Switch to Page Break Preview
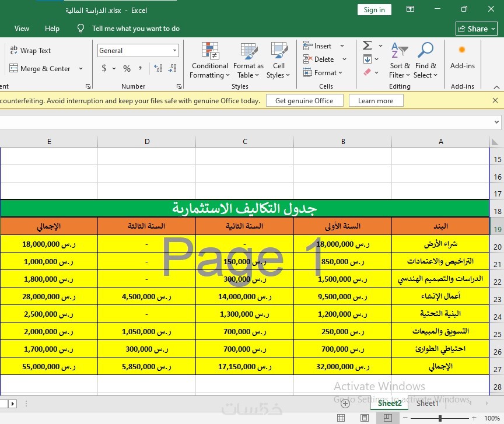The width and height of the screenshot is (504, 424). [388, 418]
